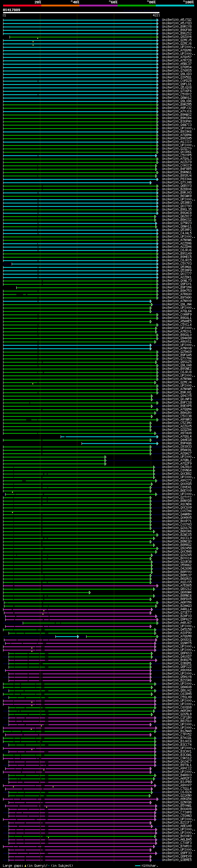Image resolution: width=197 pixels, height=868 pixels.
Task: Select the UniRef100_B6EY09 label
Action: (x=177, y=491)
